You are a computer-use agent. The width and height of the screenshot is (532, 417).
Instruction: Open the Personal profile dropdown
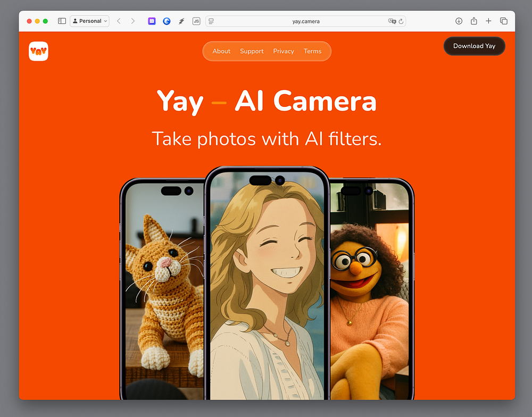(x=89, y=21)
